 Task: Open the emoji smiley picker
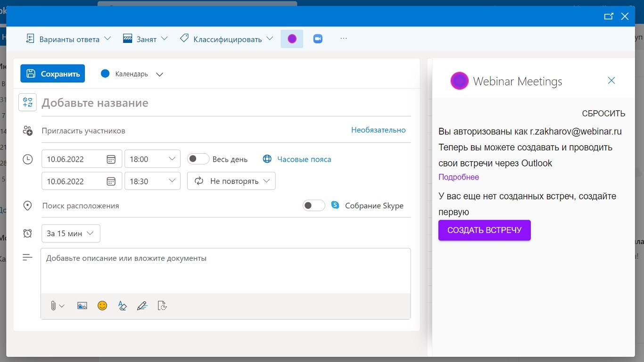click(x=102, y=305)
